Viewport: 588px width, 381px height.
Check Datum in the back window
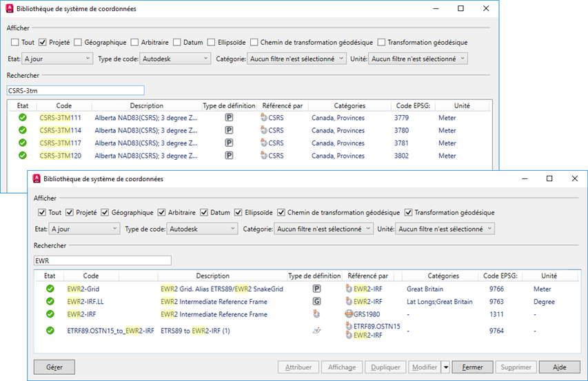177,42
